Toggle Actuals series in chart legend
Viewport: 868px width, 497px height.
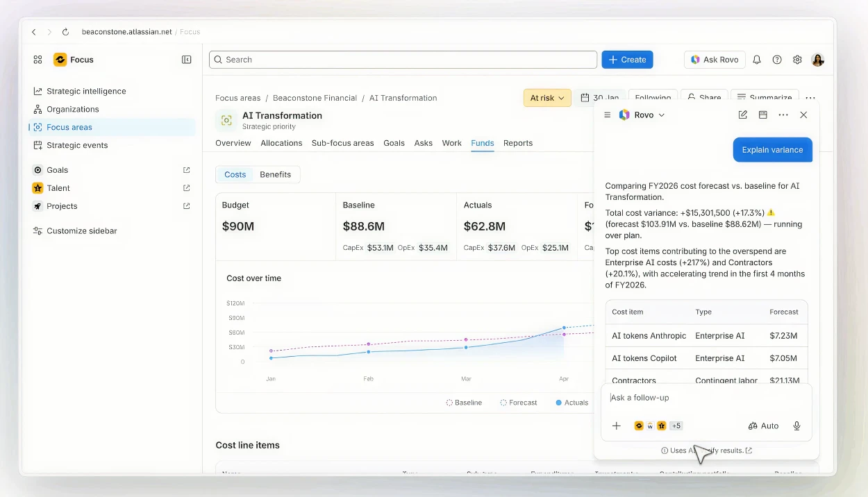(571, 403)
